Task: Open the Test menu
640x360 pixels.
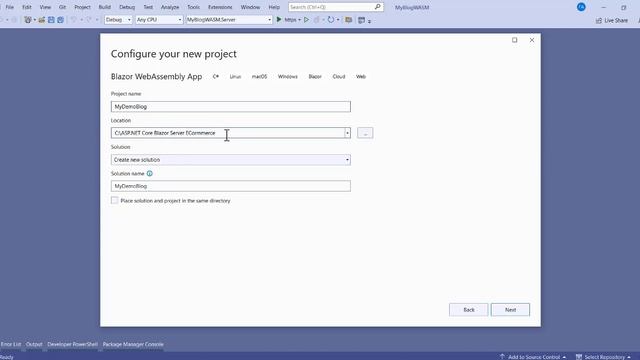Action: click(x=148, y=7)
